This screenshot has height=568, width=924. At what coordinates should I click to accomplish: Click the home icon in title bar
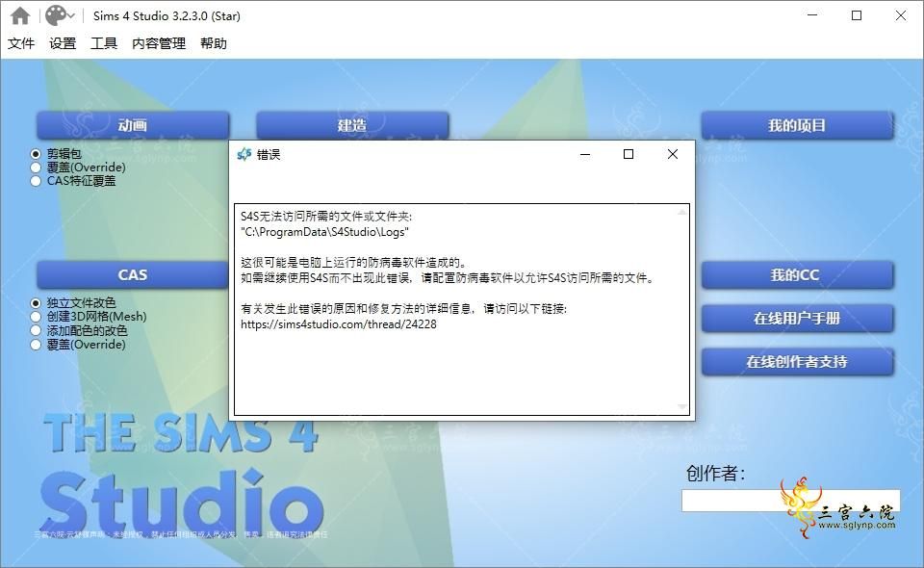point(20,16)
